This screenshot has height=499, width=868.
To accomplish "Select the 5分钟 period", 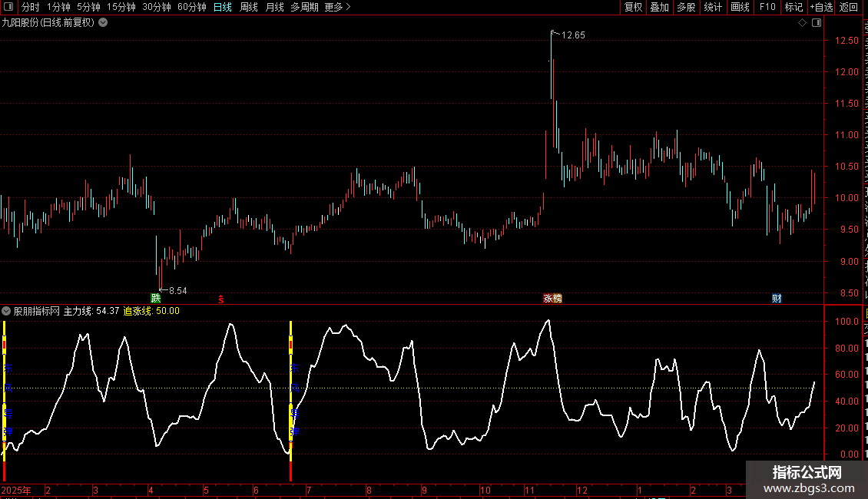I will [88, 7].
